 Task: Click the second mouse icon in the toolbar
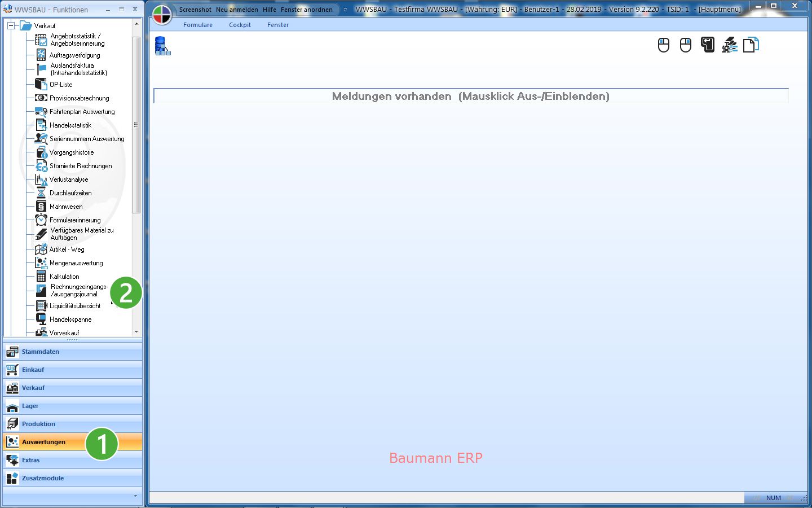[x=686, y=45]
